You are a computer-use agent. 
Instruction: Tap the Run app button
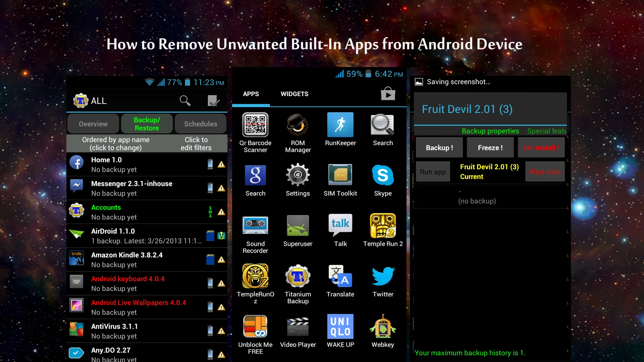click(433, 172)
